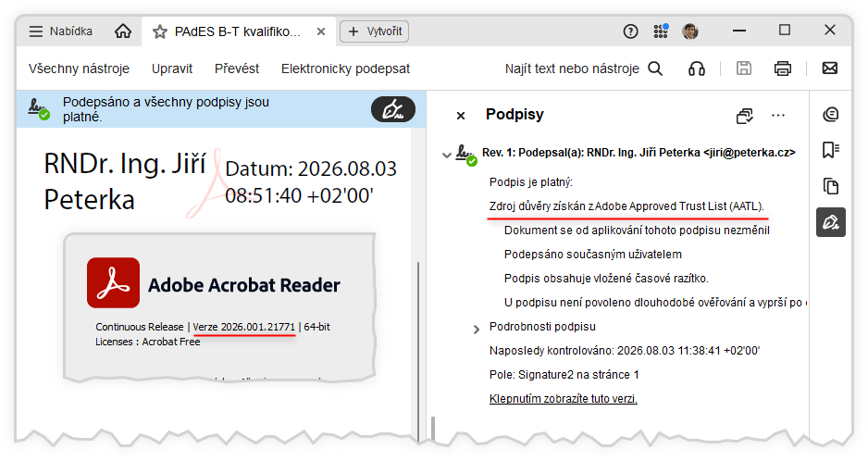Open the bookmarks sidebar icon
The width and height of the screenshot is (868, 461).
click(830, 150)
